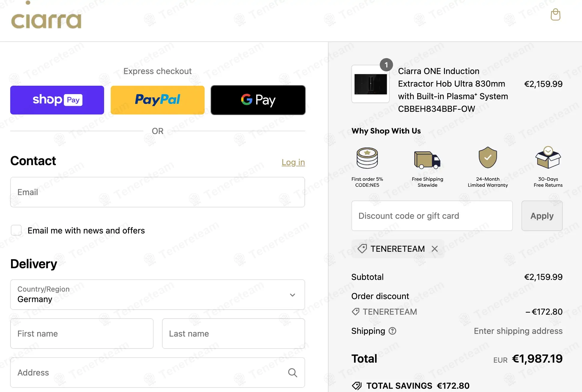Open the shopping bag cart icon

(x=555, y=15)
